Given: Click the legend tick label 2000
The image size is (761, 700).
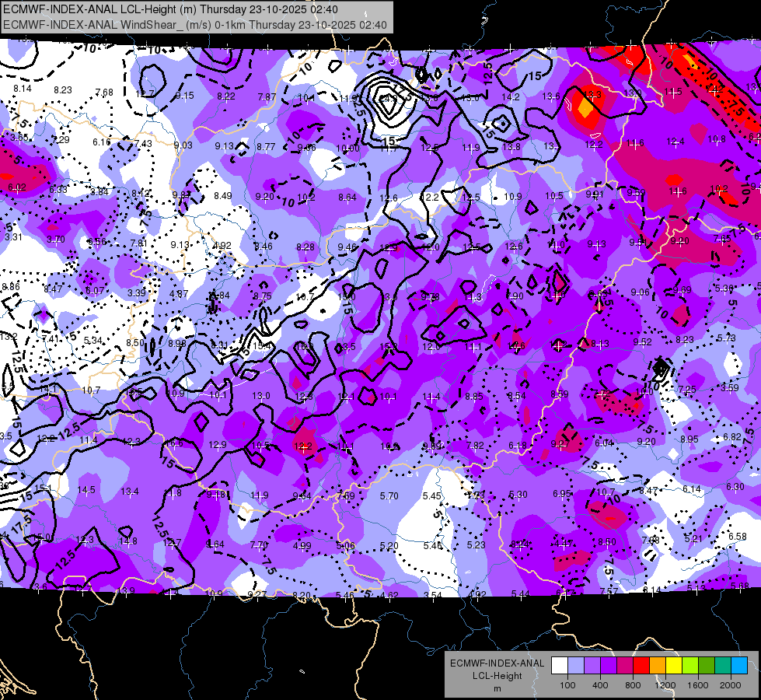Looking at the screenshot, I should tap(731, 685).
